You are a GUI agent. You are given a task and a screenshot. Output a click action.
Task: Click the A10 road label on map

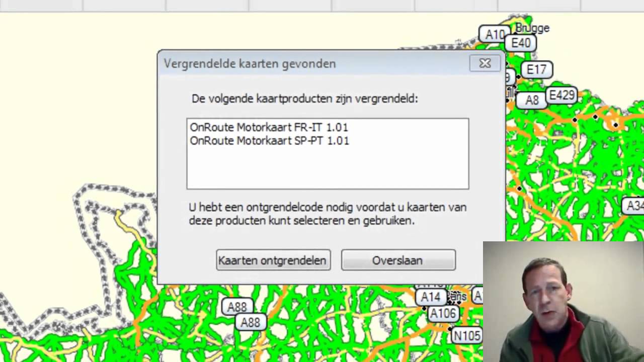[494, 35]
